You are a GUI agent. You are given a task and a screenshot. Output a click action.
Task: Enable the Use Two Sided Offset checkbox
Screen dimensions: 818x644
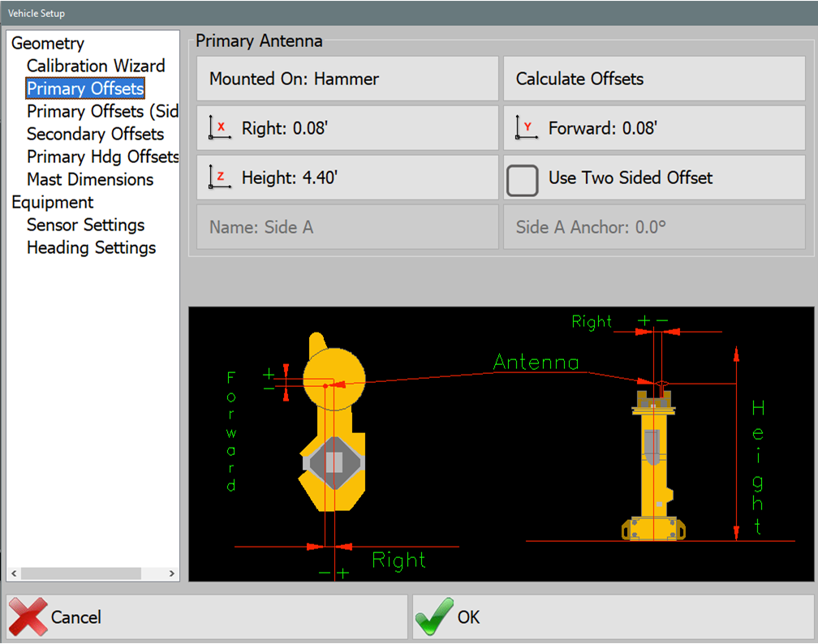click(x=523, y=178)
